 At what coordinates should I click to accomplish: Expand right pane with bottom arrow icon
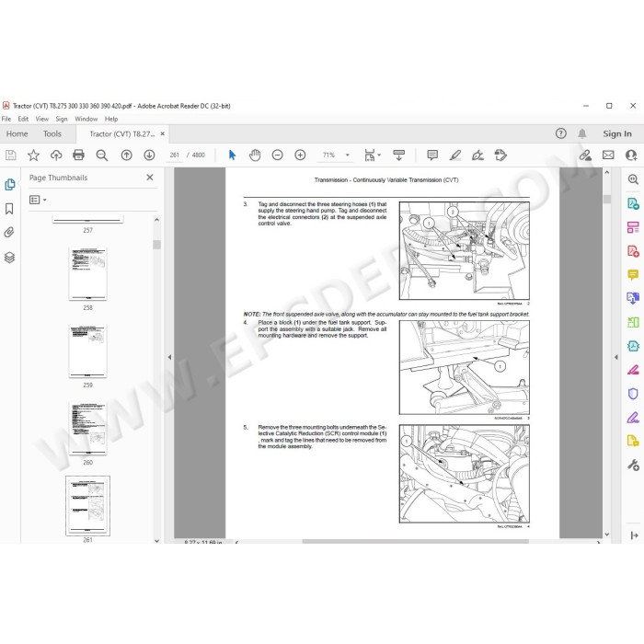pos(634,535)
